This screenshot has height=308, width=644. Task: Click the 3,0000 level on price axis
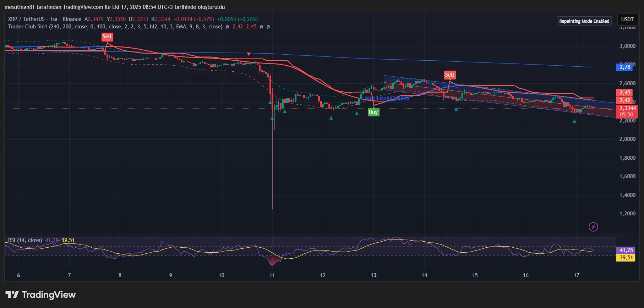tap(627, 46)
